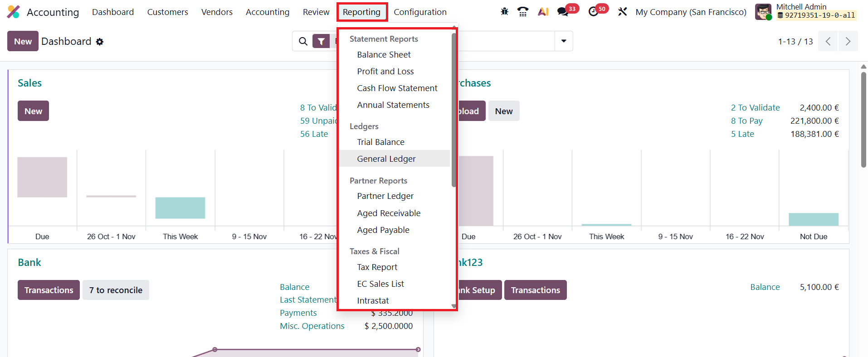Open conversations chat icon with 33 badge
This screenshot has height=357, width=868.
(563, 12)
